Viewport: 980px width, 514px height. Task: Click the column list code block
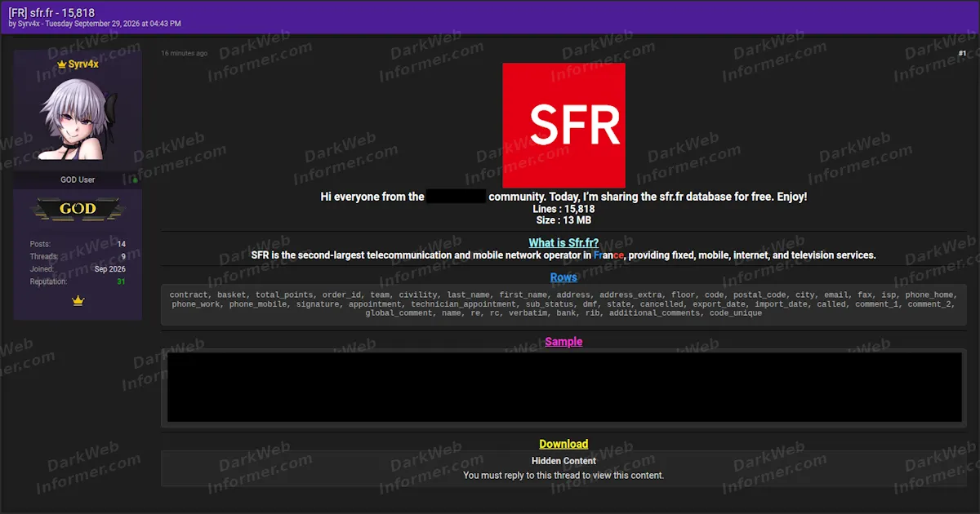[563, 304]
